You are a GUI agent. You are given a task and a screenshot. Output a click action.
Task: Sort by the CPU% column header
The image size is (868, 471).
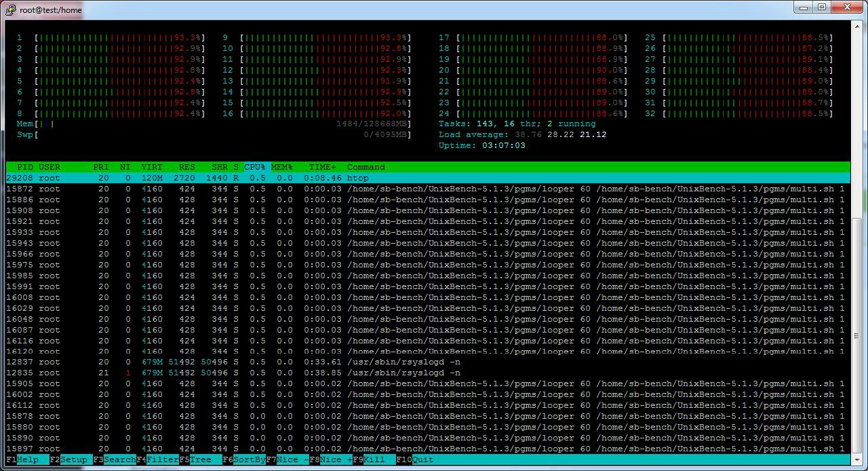255,167
